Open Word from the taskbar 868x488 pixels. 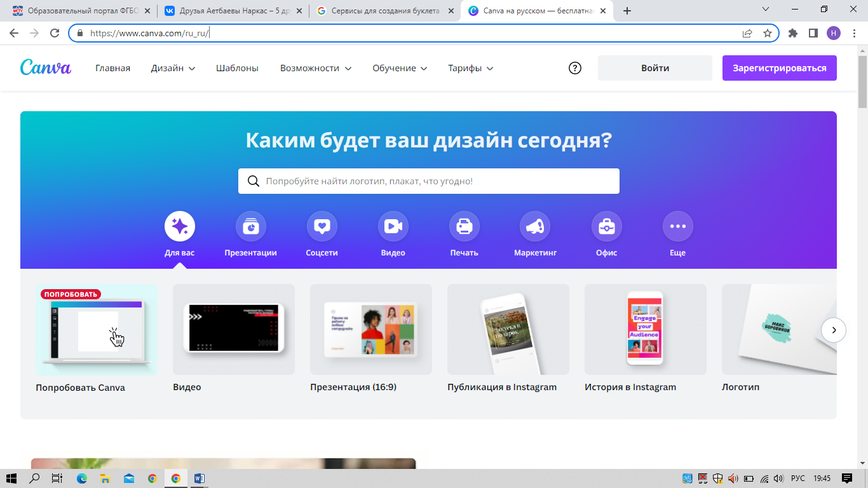[199, 478]
